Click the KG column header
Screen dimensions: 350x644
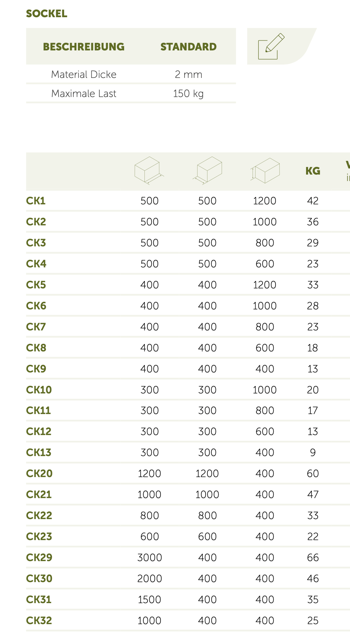click(313, 171)
